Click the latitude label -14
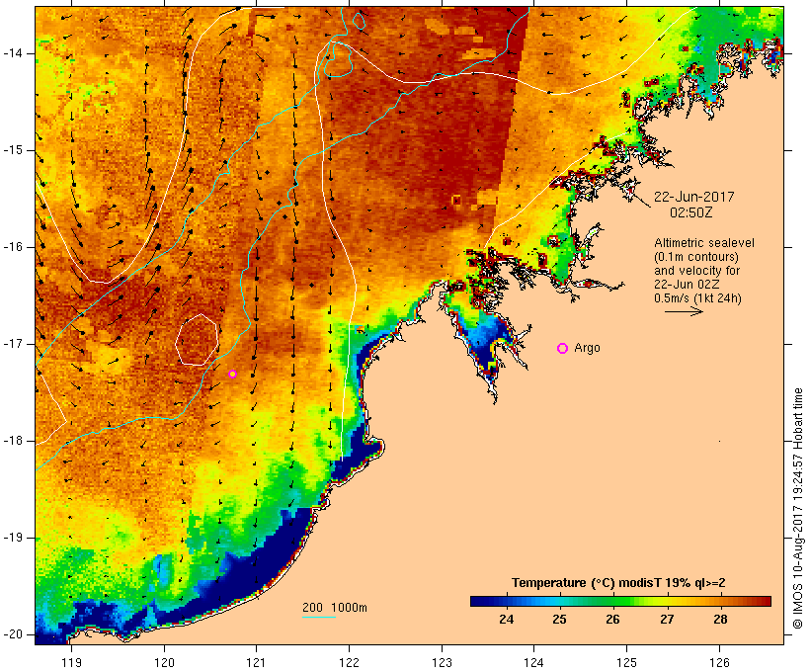This screenshot has width=810, height=672. coord(13,53)
